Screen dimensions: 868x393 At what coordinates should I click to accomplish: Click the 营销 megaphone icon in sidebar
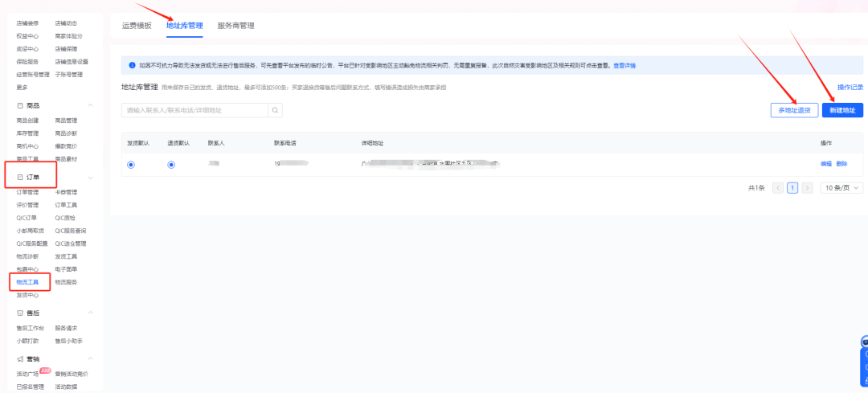(x=20, y=358)
